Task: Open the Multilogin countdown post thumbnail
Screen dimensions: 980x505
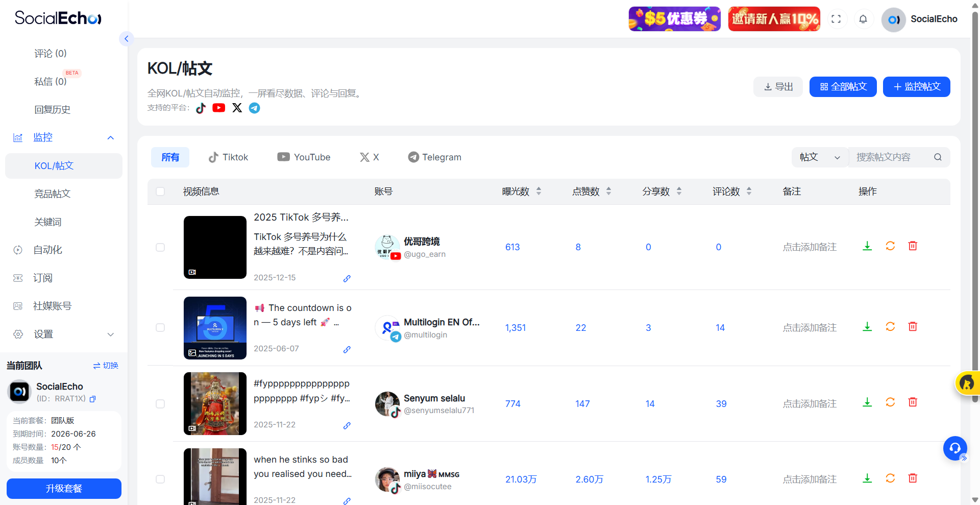Action: coord(215,328)
